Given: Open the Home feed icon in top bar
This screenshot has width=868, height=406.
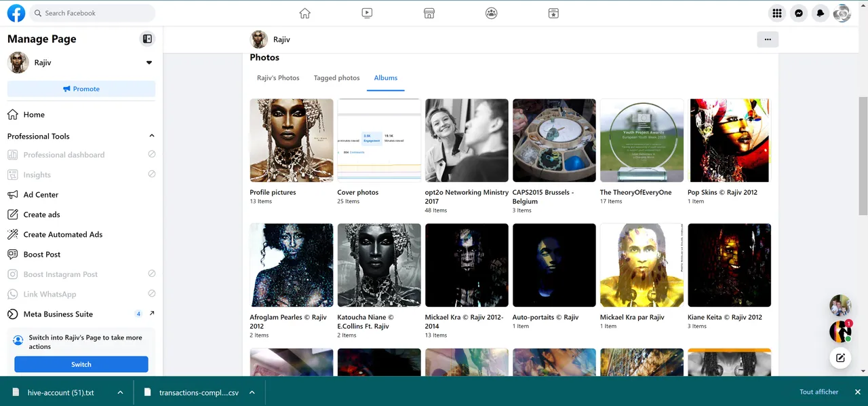Looking at the screenshot, I should [x=304, y=13].
